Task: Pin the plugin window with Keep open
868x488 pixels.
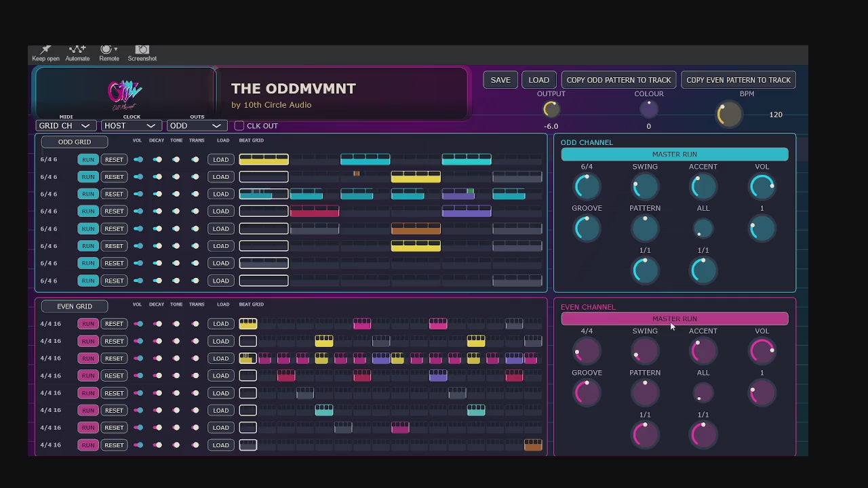Action: tap(45, 54)
